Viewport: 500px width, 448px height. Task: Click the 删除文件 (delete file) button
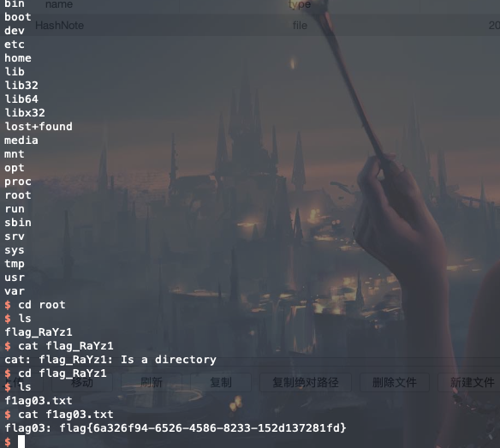click(395, 382)
